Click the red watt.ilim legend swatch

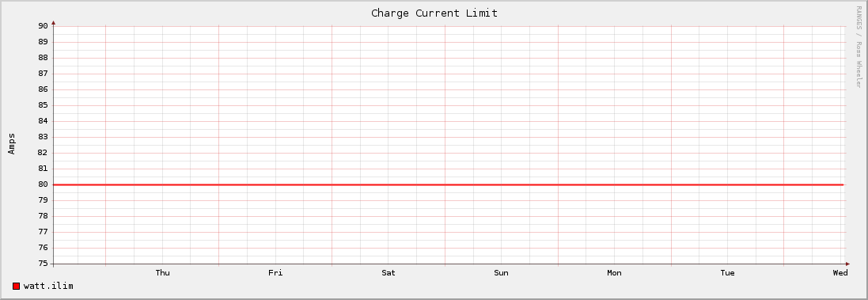[16, 287]
